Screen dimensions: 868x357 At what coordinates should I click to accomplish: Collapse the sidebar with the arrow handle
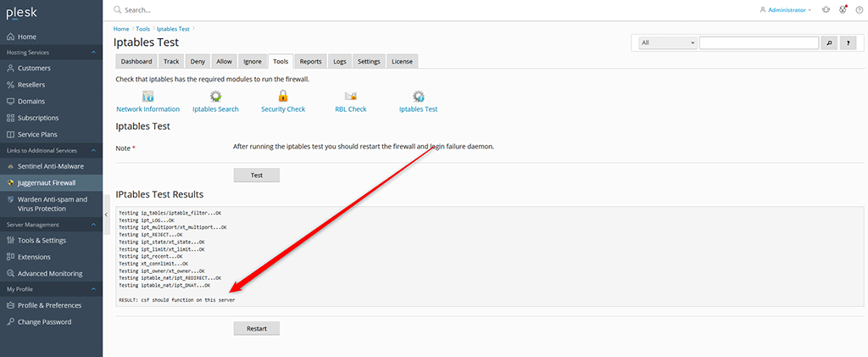tap(106, 215)
